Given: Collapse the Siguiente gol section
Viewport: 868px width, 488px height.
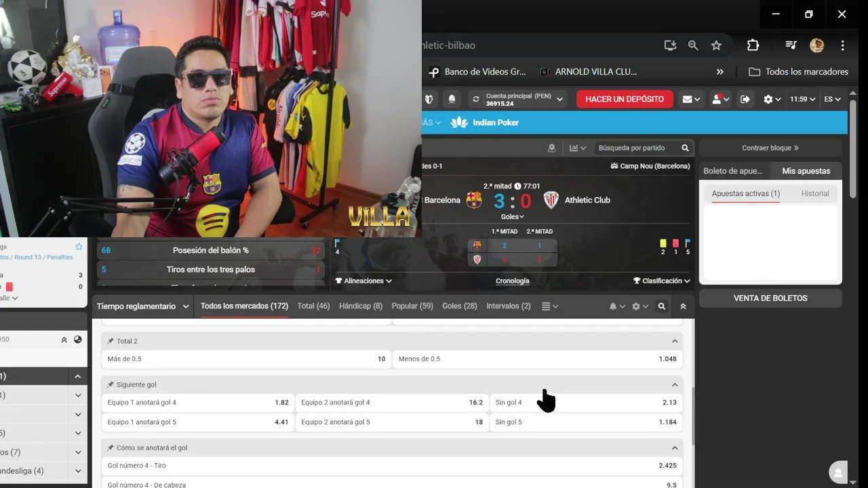Looking at the screenshot, I should [x=675, y=385].
